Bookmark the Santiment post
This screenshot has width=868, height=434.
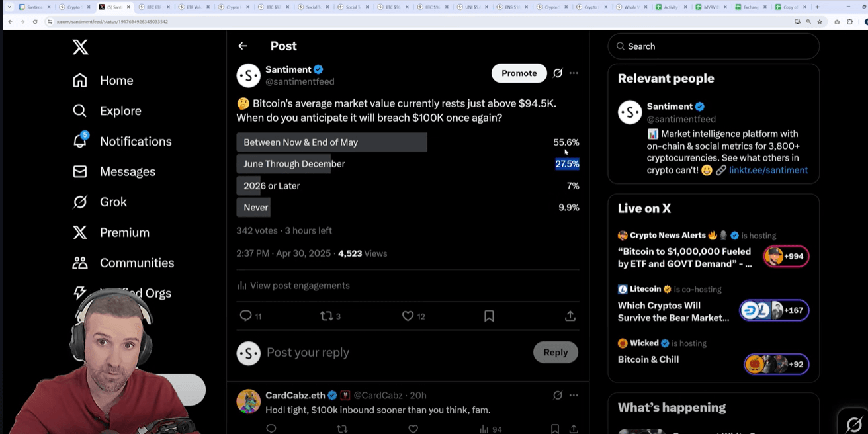489,316
